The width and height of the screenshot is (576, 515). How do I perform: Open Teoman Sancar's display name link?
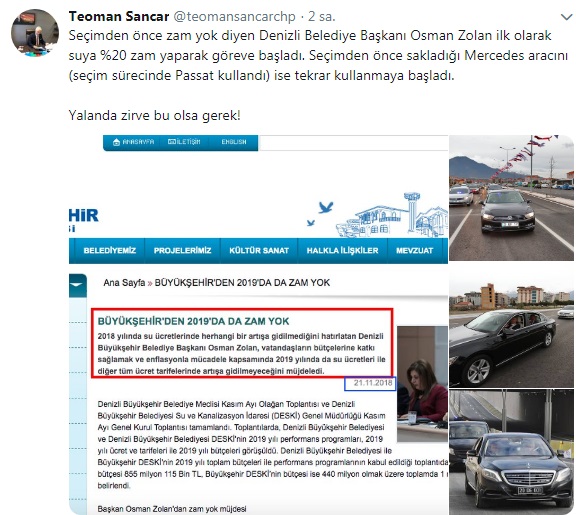[x=119, y=17]
